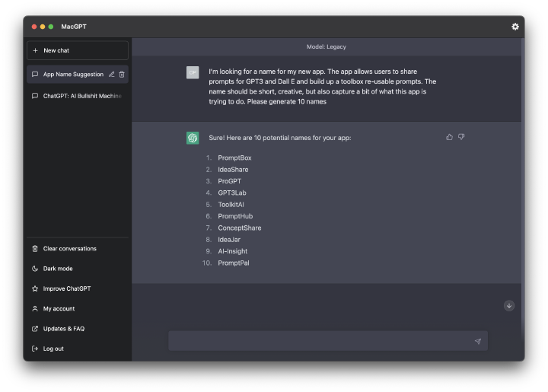Focus the message input field
The height and width of the screenshot is (392, 548).
click(x=328, y=341)
